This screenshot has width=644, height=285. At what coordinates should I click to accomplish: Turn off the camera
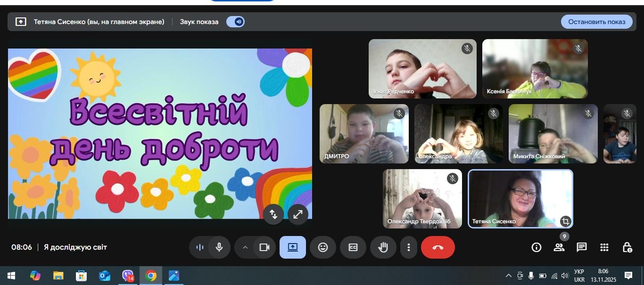tap(264, 247)
